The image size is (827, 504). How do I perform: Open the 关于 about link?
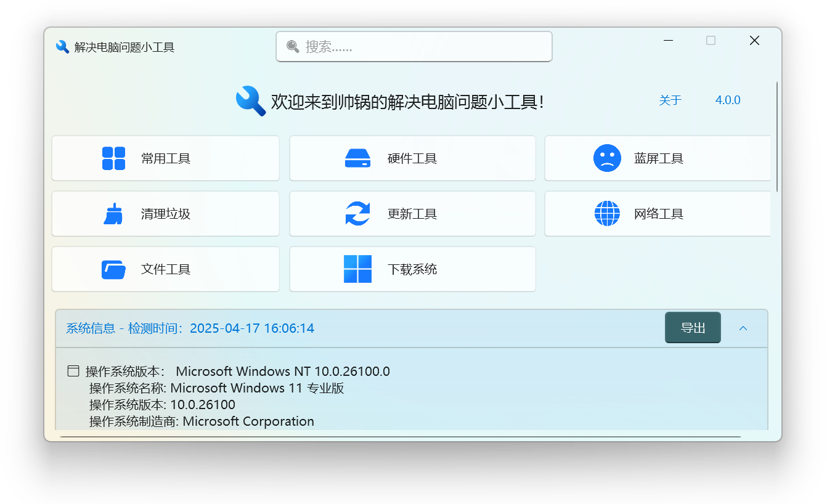coord(670,100)
